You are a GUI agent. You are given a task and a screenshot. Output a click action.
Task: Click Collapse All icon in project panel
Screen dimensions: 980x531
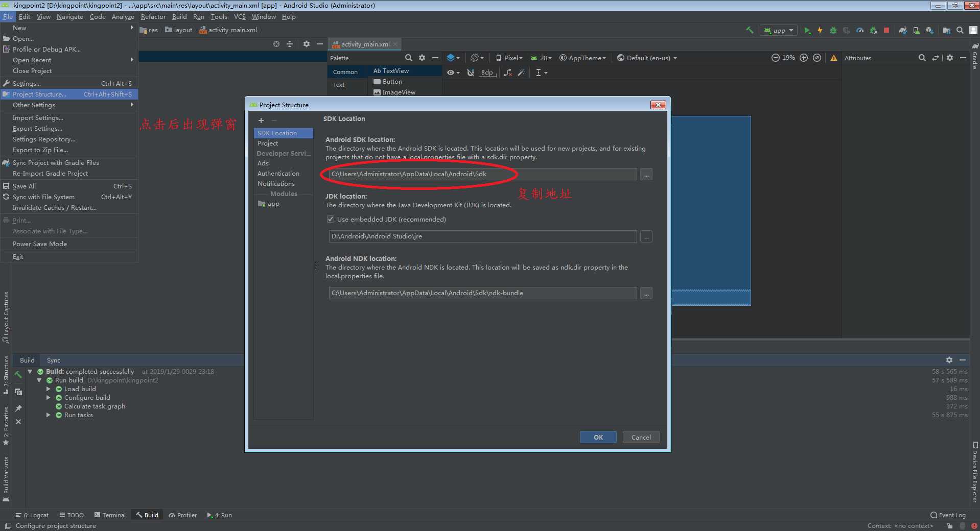pyautogui.click(x=290, y=44)
